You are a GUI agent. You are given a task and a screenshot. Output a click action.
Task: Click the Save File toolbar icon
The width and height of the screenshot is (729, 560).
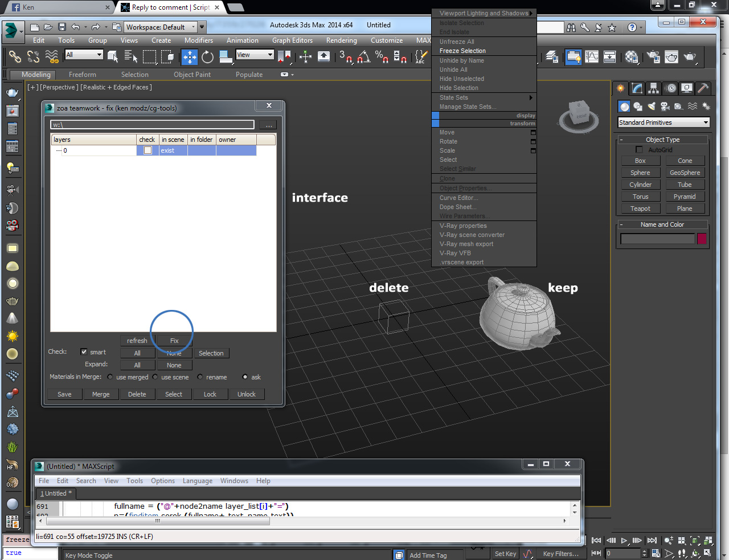click(x=62, y=27)
